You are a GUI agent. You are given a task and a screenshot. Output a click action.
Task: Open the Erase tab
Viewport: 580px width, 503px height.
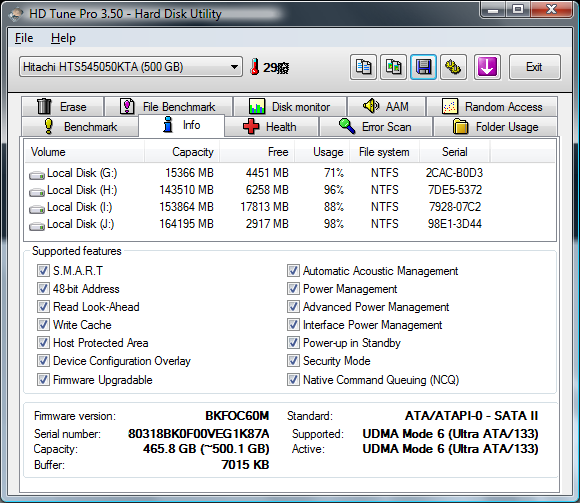63,107
